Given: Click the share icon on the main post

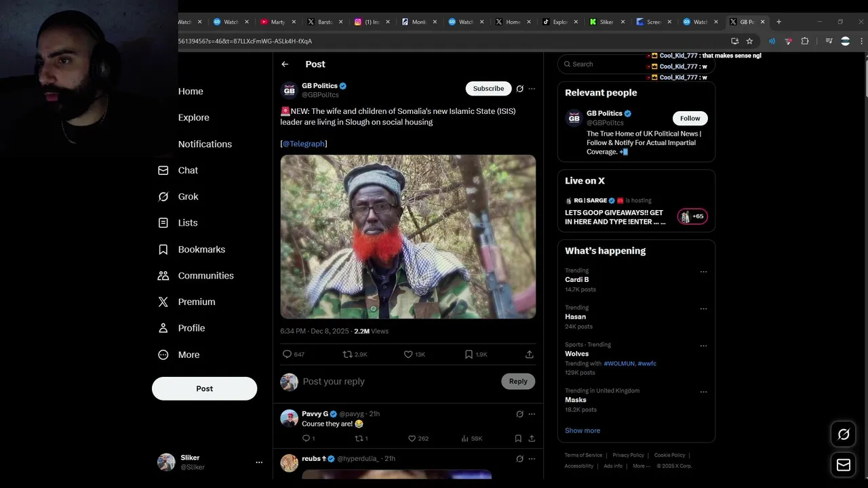Looking at the screenshot, I should [x=530, y=354].
